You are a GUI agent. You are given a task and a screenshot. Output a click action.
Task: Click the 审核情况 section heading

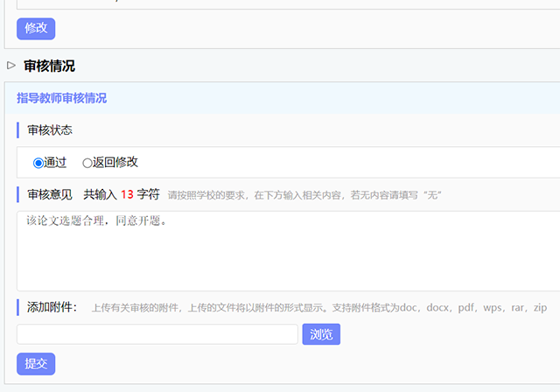(x=49, y=66)
